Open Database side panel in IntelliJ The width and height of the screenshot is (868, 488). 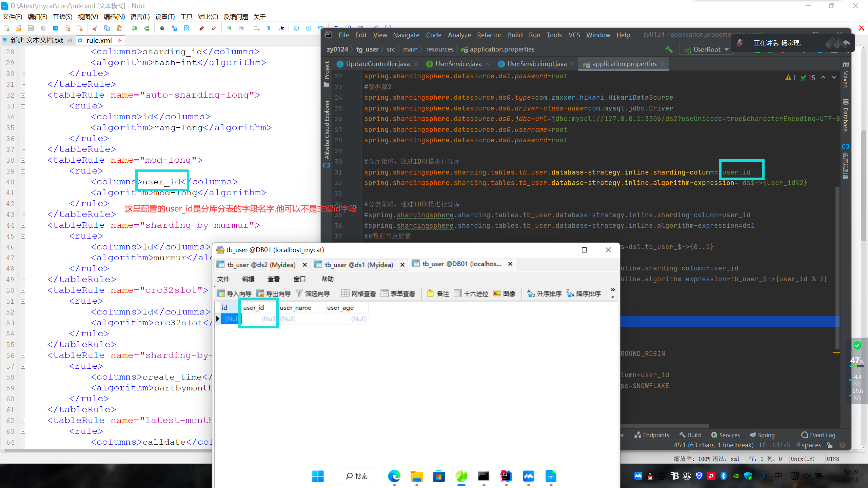[846, 115]
